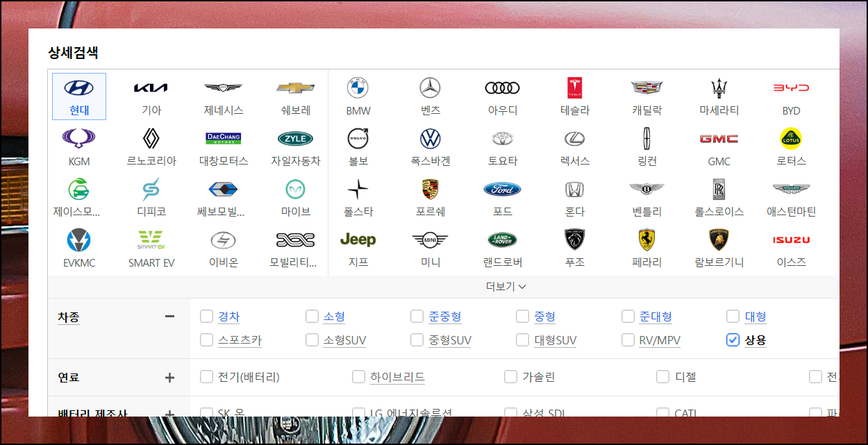868x445 pixels.
Task: Select the Tesla (테슬라) red logo
Action: tap(574, 87)
